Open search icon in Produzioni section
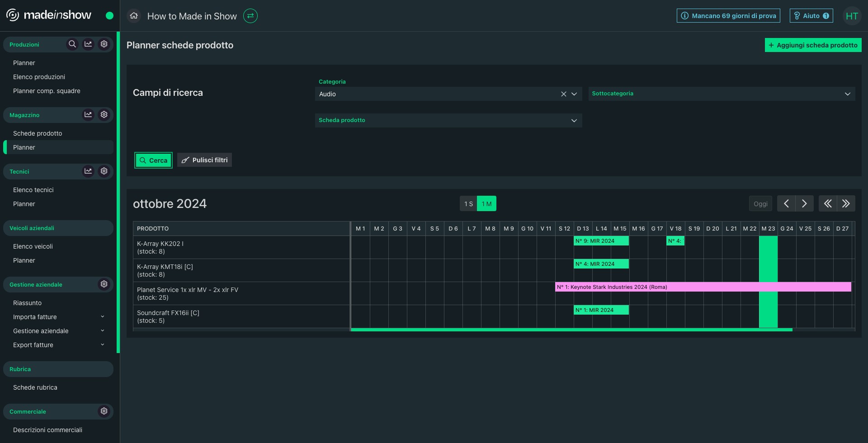 click(x=72, y=44)
